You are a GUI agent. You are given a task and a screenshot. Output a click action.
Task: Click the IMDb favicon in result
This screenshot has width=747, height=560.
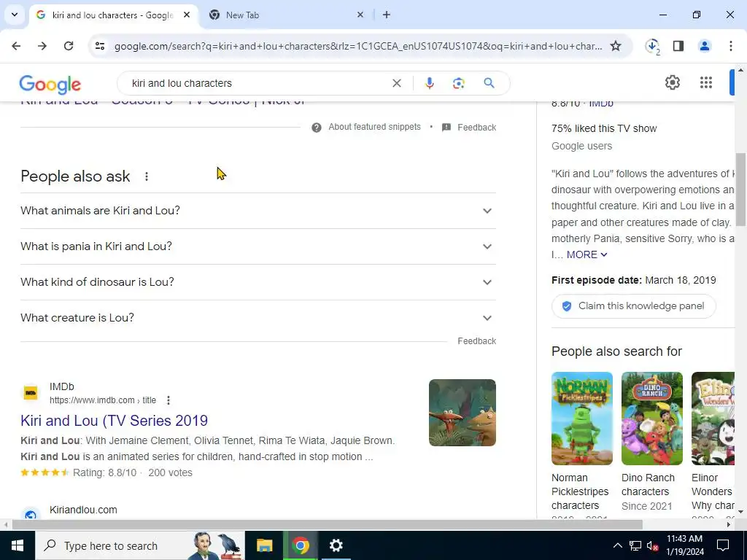point(31,393)
